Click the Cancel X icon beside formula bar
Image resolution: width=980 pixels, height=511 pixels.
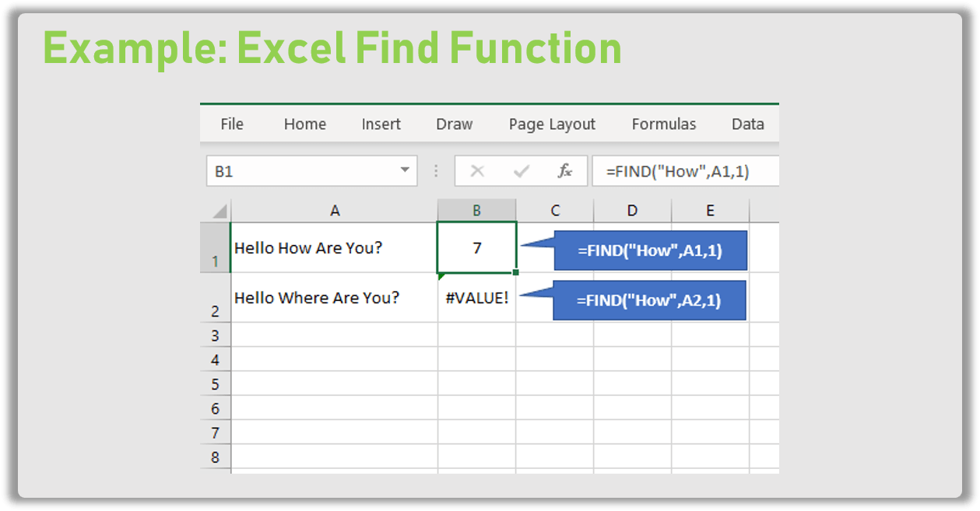click(x=477, y=170)
